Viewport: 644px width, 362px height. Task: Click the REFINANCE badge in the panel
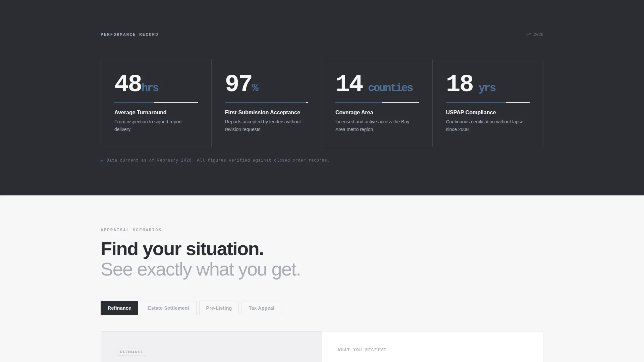(x=131, y=352)
